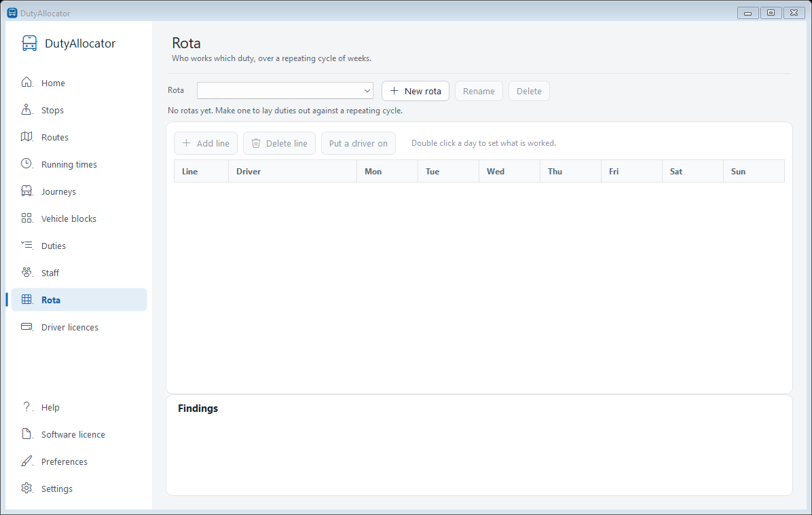The width and height of the screenshot is (812, 515).
Task: Open the Home page
Action: (x=79, y=83)
